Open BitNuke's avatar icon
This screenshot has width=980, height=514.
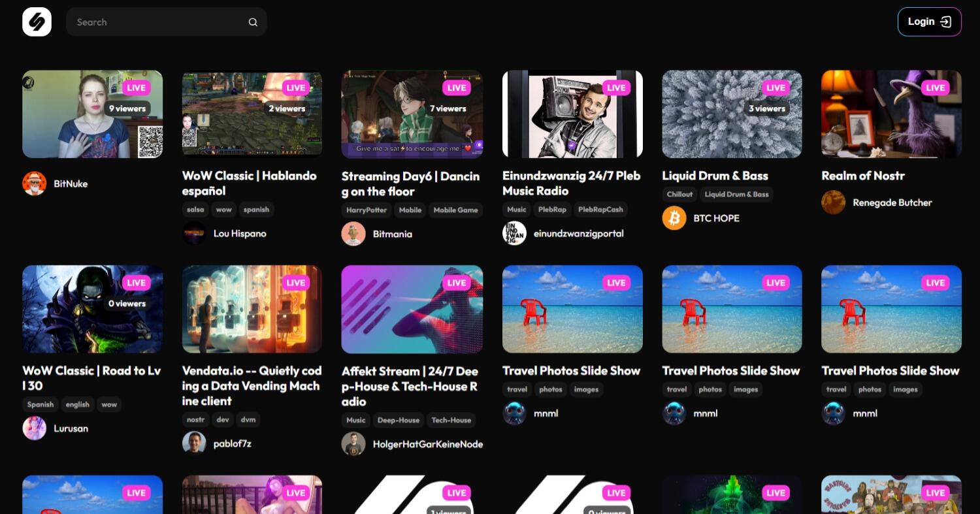tap(34, 184)
